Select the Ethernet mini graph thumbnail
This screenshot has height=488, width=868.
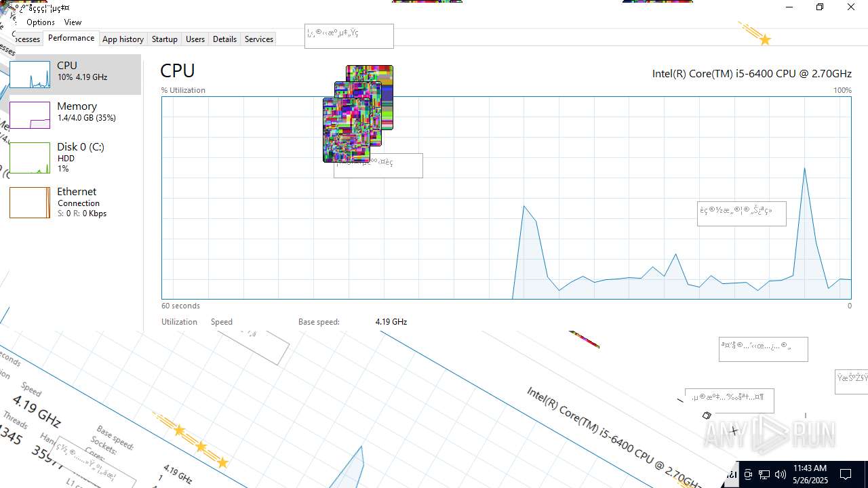tap(30, 203)
